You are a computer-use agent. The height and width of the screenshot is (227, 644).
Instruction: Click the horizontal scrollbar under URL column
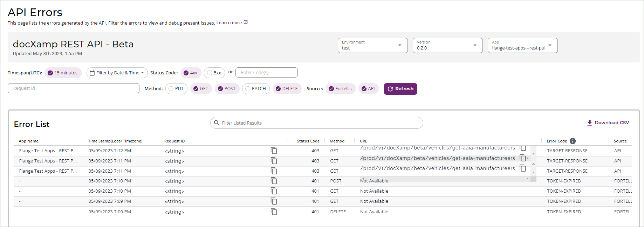[x=443, y=179]
